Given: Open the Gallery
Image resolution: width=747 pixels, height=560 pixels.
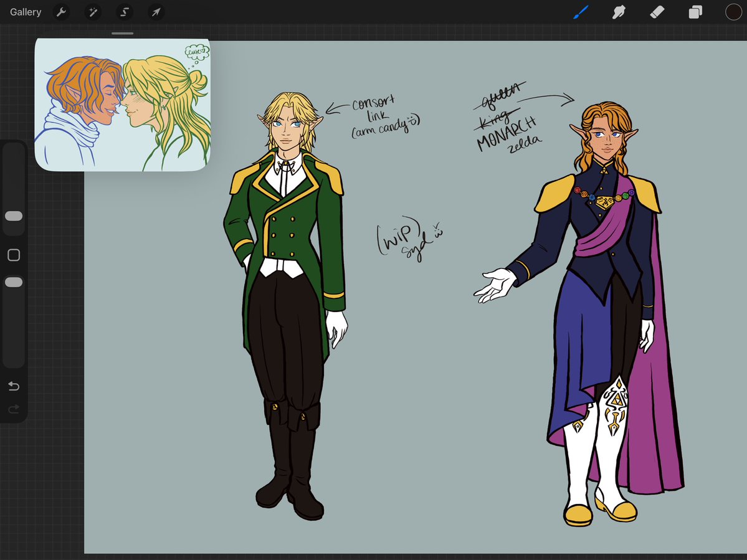Looking at the screenshot, I should 26,12.
